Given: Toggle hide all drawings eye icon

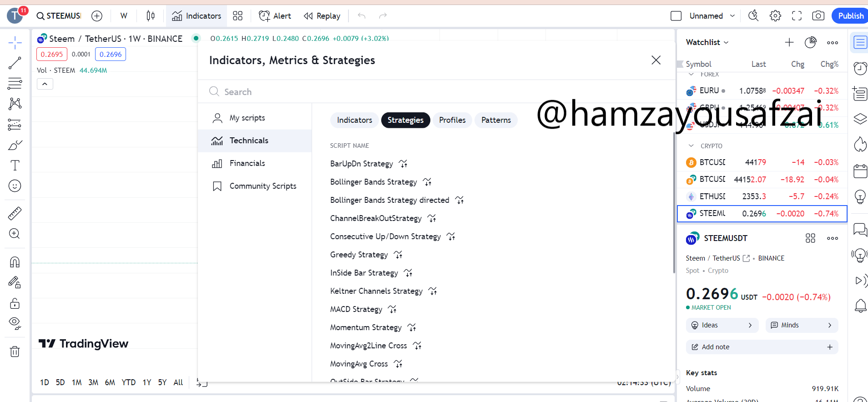Looking at the screenshot, I should tap(15, 323).
